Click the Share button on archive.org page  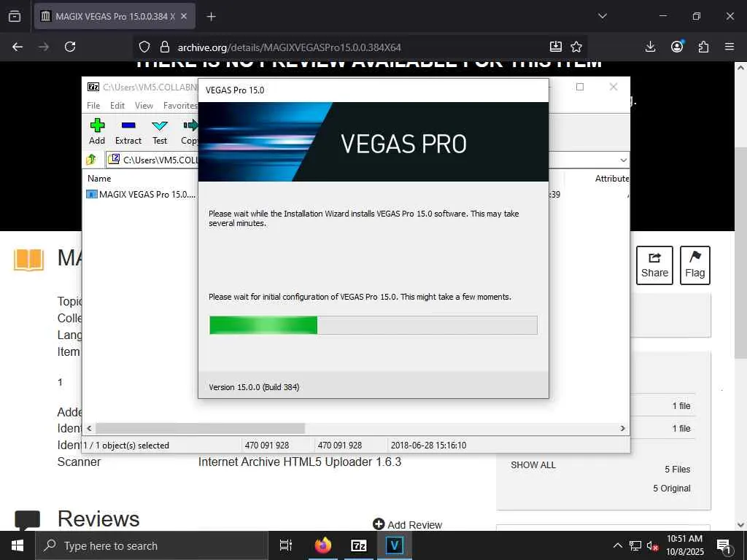click(x=654, y=265)
